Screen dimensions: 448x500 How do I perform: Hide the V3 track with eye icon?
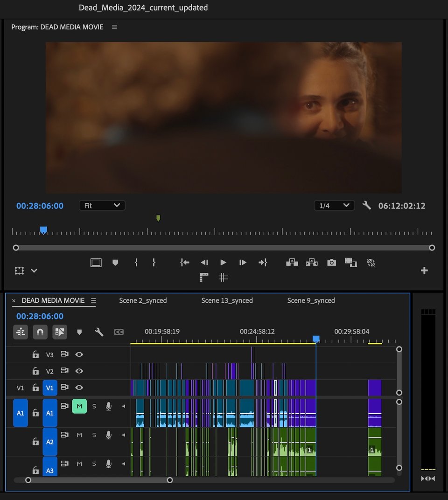point(79,354)
